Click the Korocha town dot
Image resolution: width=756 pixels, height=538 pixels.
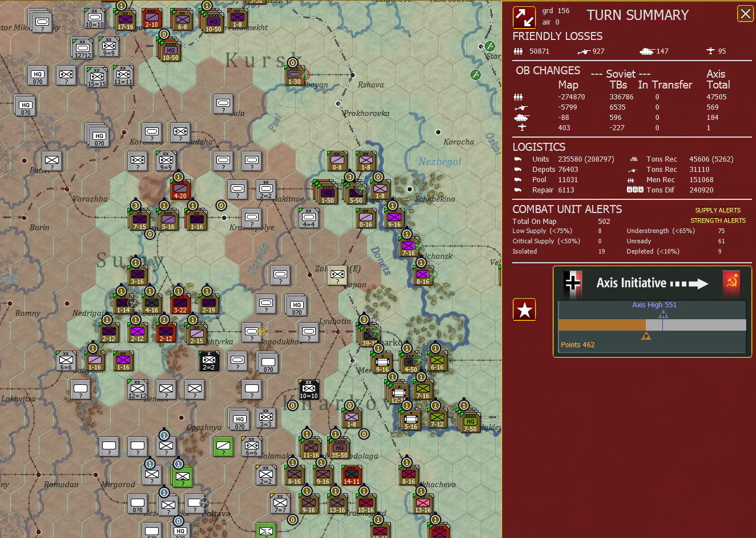tap(438, 132)
